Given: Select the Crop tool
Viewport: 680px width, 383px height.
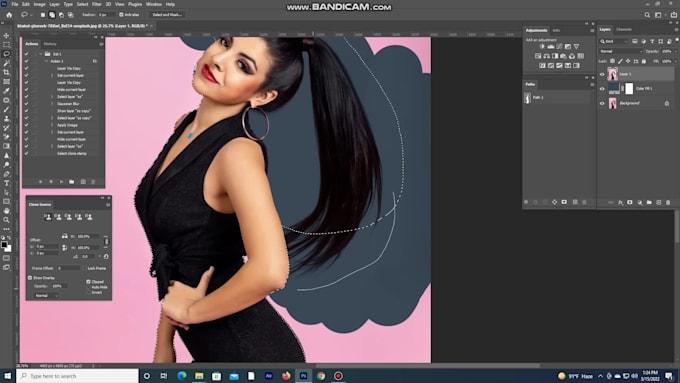Looking at the screenshot, I should [6, 72].
